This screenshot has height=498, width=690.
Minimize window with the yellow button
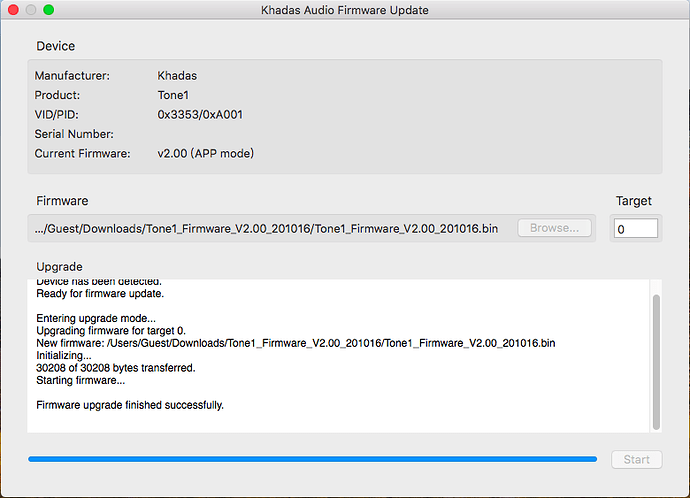coord(31,10)
